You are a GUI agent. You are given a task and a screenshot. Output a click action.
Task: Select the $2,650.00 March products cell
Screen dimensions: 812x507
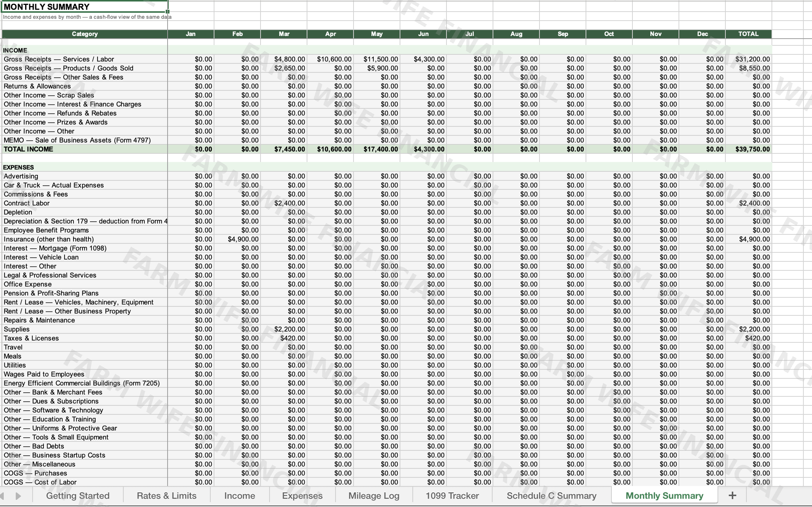(284, 68)
